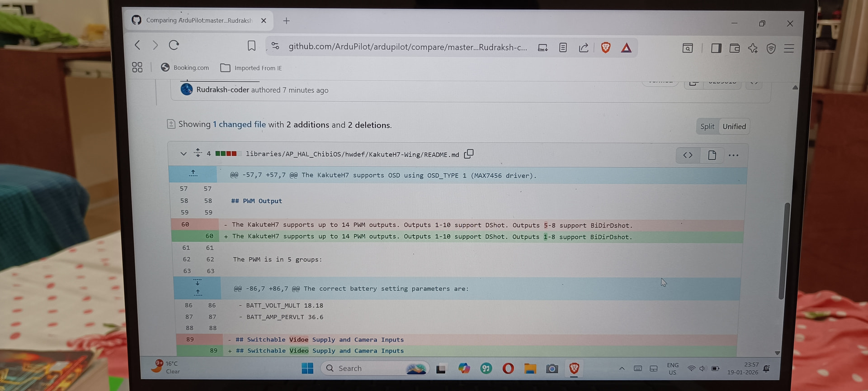This screenshot has height=391, width=868.
Task: Open a new browser tab
Action: [x=286, y=21]
